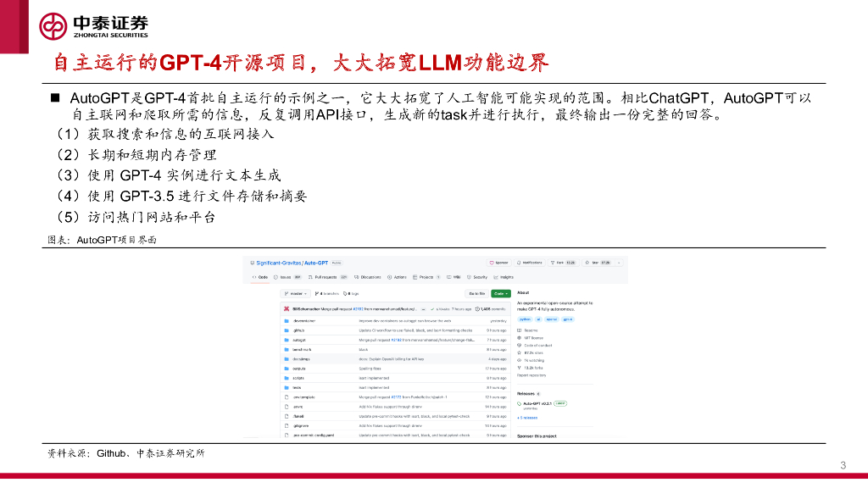Open the + 5 releases link
This screenshot has height=488, width=868.
pyautogui.click(x=527, y=418)
